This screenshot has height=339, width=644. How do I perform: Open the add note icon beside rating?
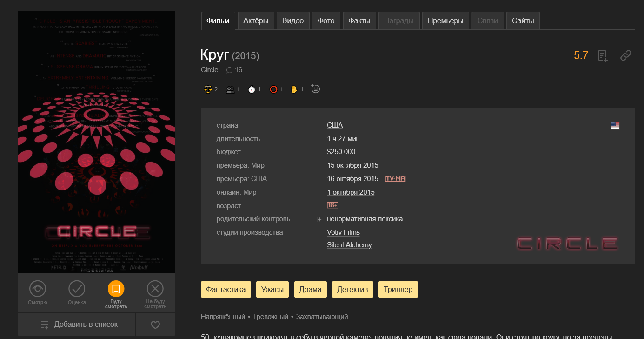[x=603, y=56]
